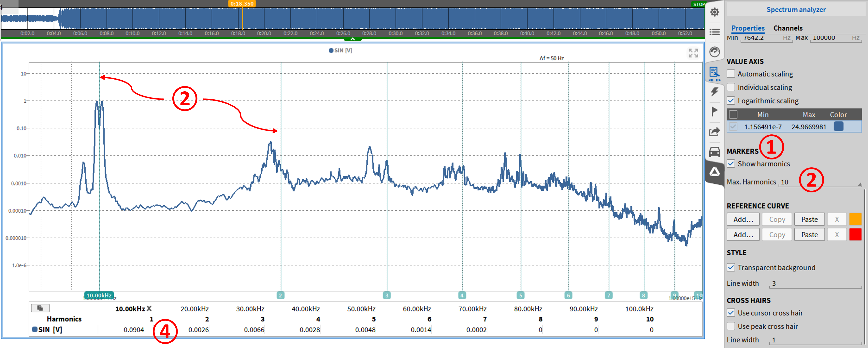Image resolution: width=868 pixels, height=358 pixels.
Task: Click the export share arrow icon
Action: pos(714,132)
